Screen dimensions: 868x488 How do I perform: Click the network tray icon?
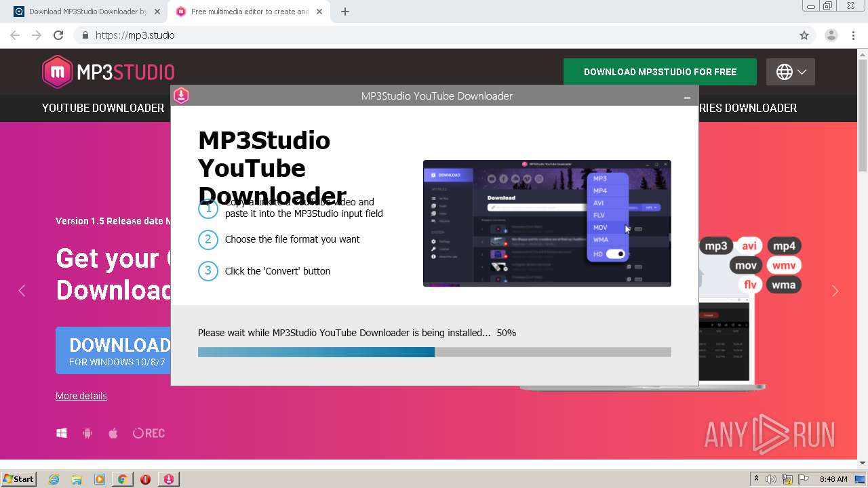(787, 479)
